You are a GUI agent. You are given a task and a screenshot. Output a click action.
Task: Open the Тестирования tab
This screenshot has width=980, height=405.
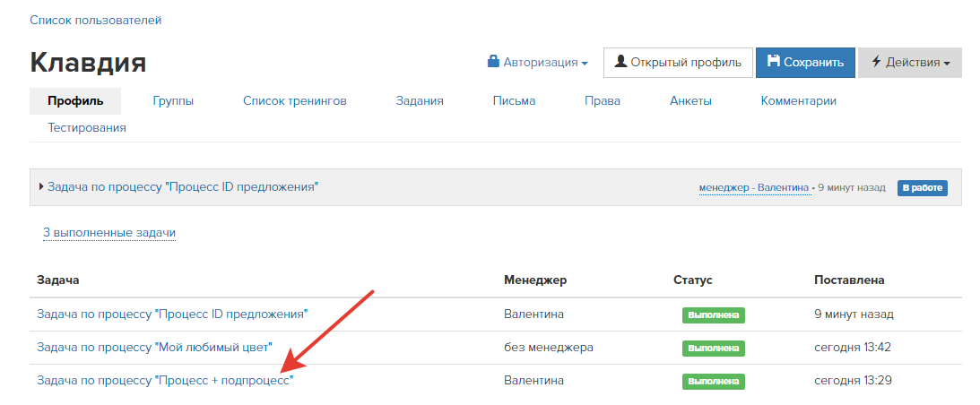point(87,128)
